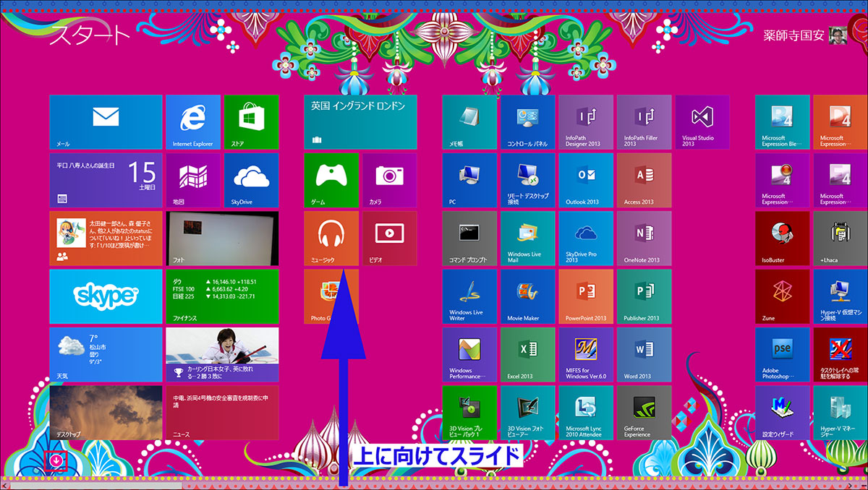Open the カメラ (Camera) tile
868x490 pixels.
pos(389,180)
